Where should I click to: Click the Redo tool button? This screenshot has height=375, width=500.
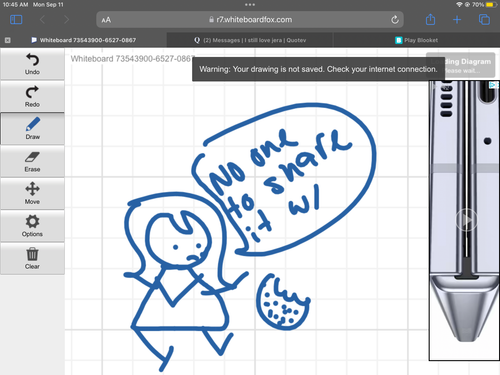[32, 96]
